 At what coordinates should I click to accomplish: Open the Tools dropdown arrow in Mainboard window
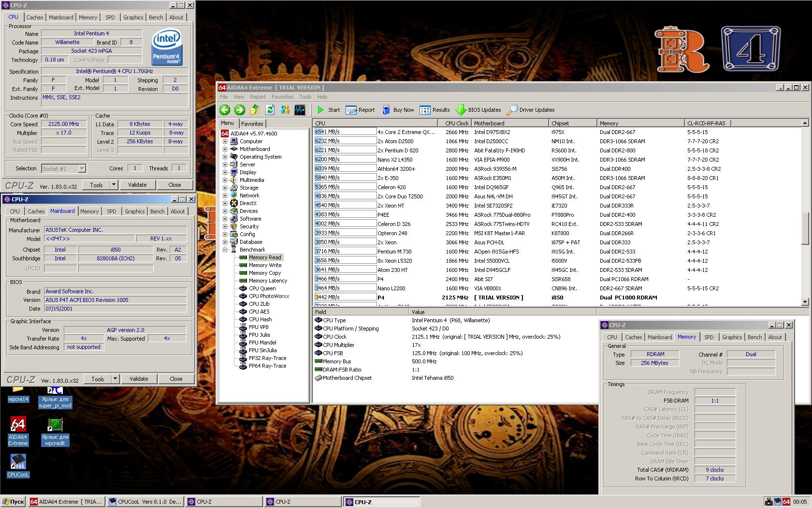115,379
